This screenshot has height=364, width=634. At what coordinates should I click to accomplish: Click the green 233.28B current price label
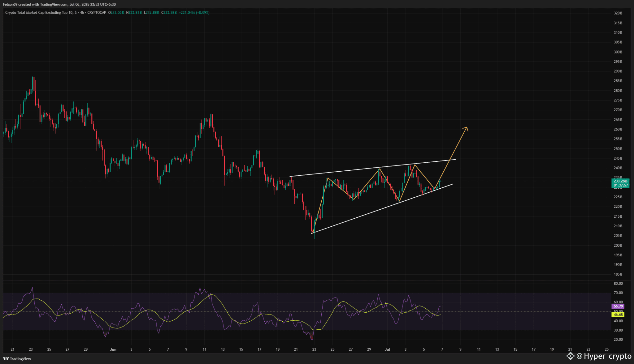[x=620, y=181]
